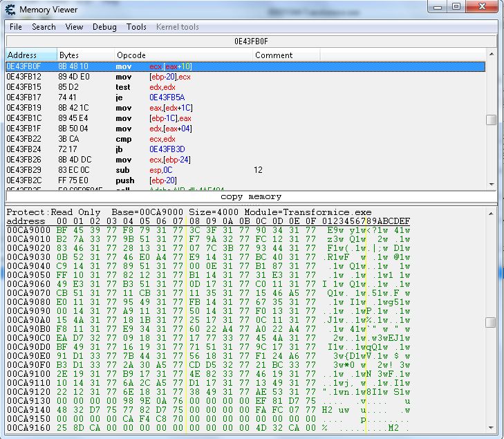The height and width of the screenshot is (439, 504).
Task: Open the Debug menu
Action: coord(104,27)
